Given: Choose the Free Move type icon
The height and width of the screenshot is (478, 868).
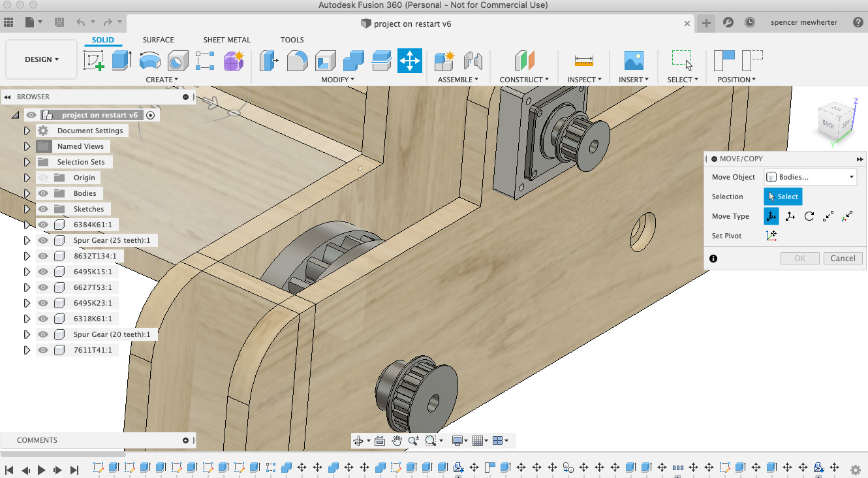Looking at the screenshot, I should point(771,216).
